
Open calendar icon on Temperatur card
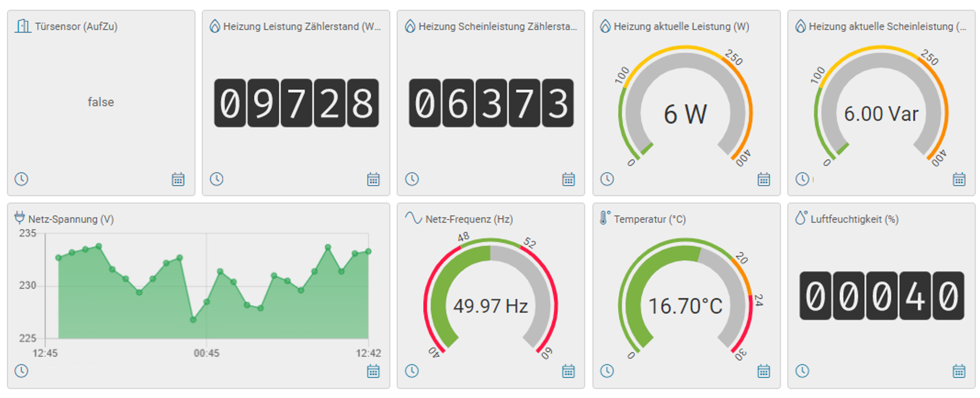(764, 371)
